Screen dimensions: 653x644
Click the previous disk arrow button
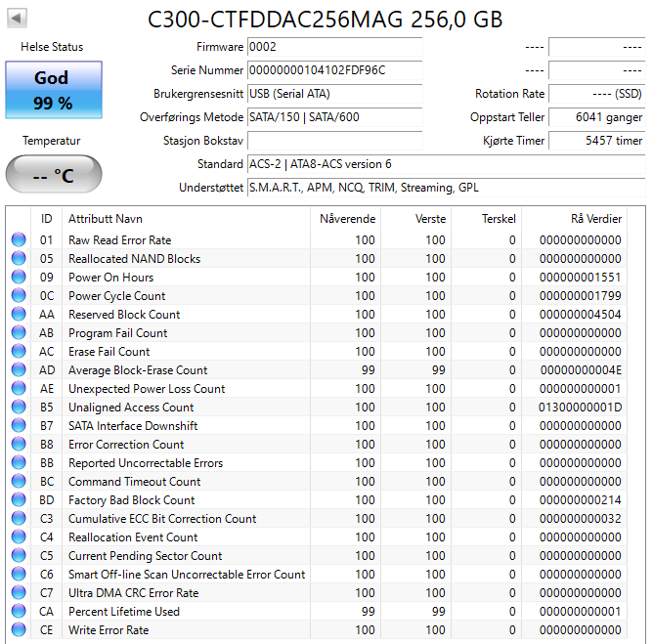click(18, 19)
